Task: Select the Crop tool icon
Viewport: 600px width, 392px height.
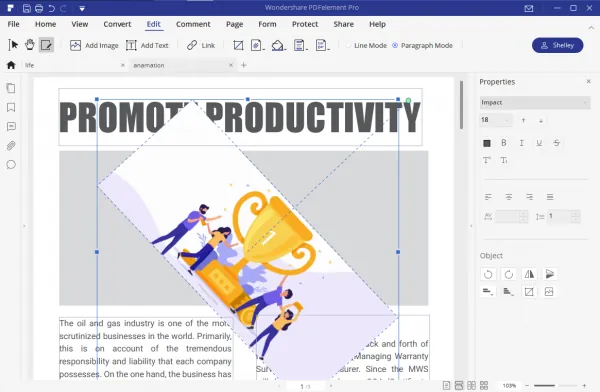Action: (238, 45)
